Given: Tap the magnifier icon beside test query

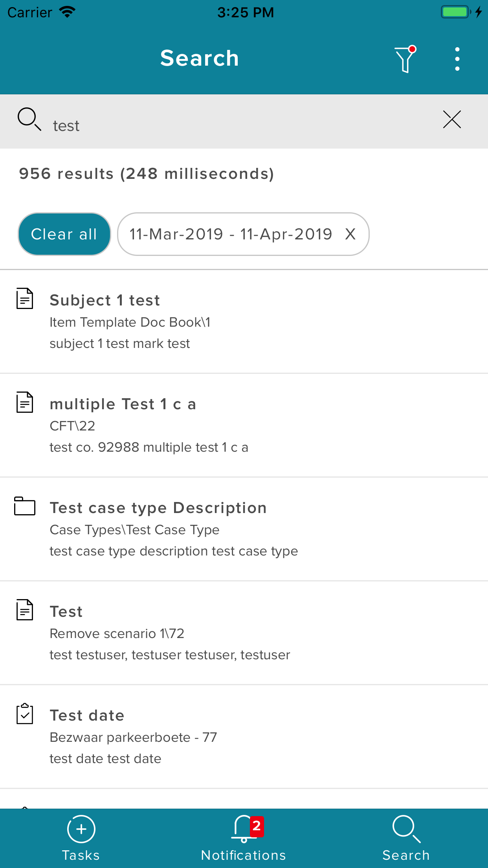Looking at the screenshot, I should [29, 119].
